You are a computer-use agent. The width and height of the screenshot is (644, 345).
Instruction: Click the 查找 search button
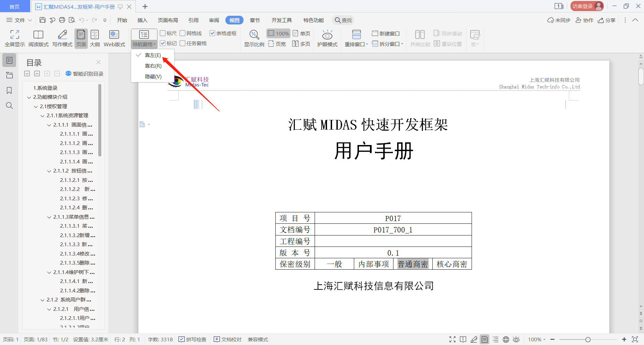click(x=343, y=20)
